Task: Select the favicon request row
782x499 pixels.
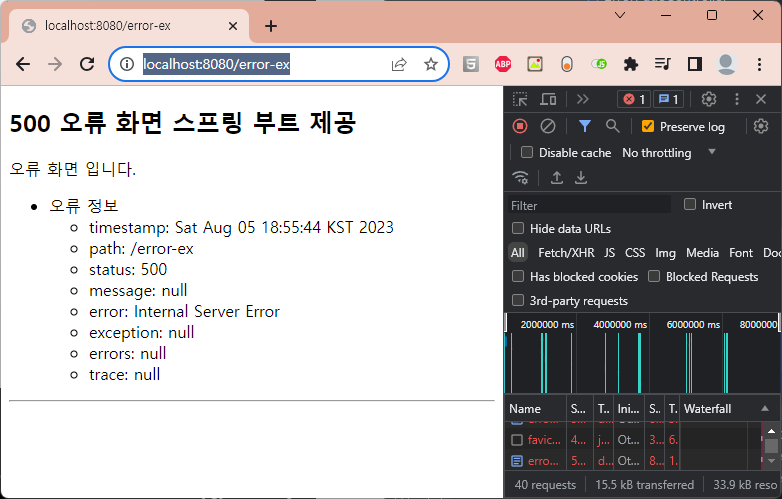Action: (x=633, y=440)
